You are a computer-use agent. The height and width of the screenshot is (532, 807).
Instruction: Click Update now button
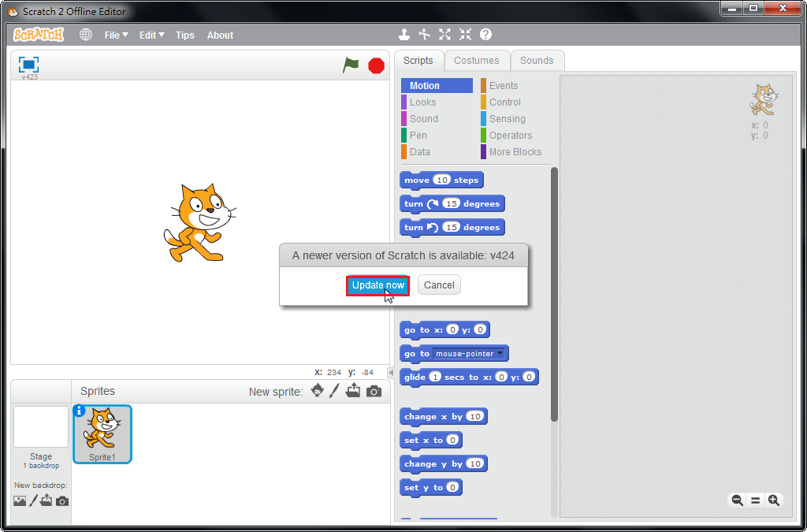[x=377, y=285]
